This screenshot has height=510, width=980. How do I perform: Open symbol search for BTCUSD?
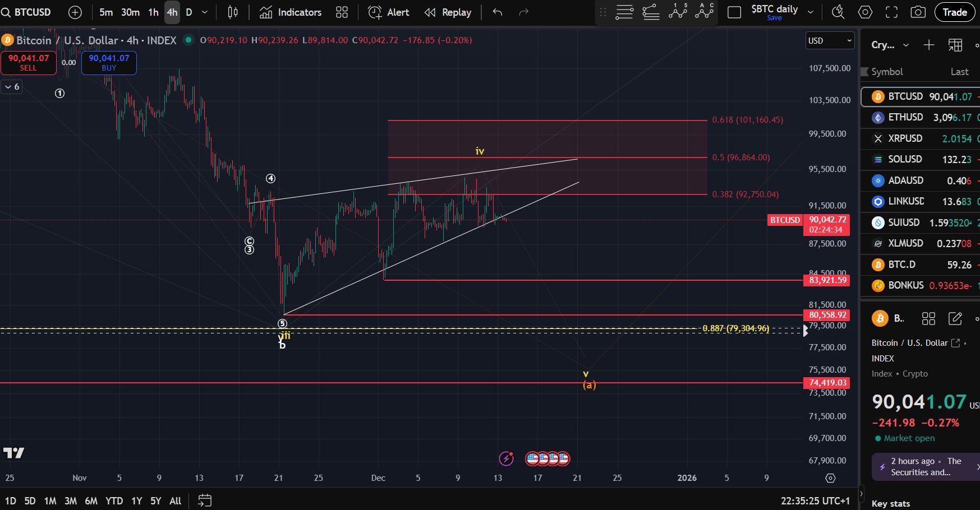26,12
